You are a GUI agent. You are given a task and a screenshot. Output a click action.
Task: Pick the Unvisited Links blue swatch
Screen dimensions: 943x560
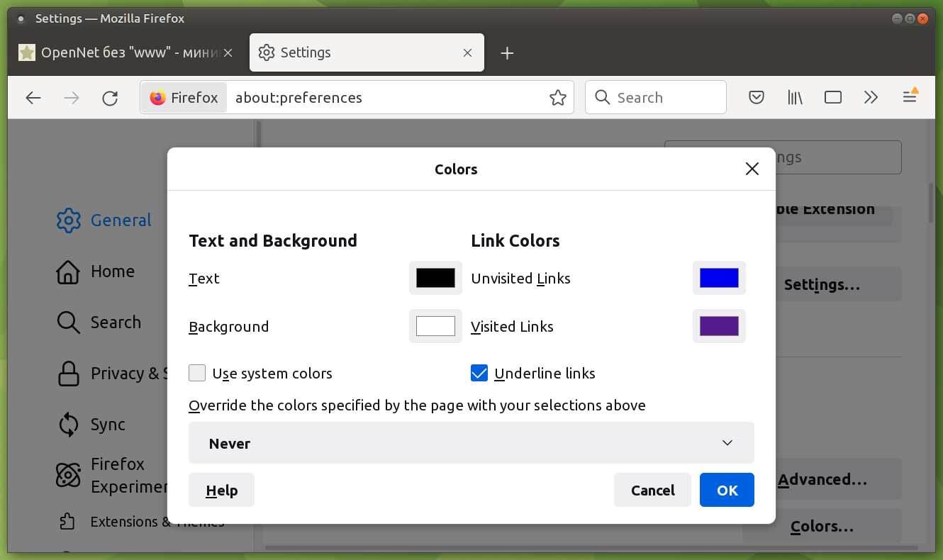719,278
